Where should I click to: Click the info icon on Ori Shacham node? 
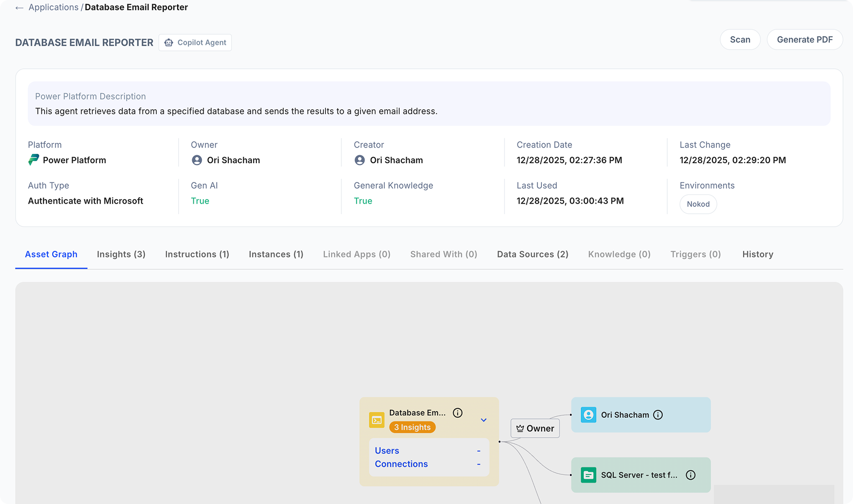pos(658,415)
